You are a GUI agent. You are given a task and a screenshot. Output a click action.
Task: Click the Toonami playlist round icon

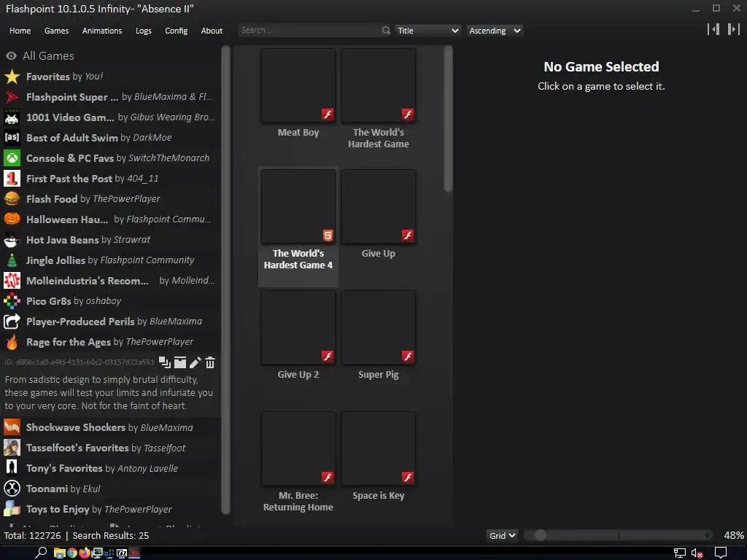pyautogui.click(x=12, y=489)
